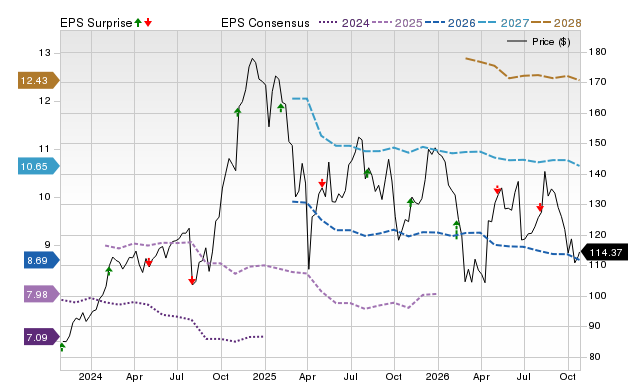Toggle the 2025 consensus legend entry
The width and height of the screenshot is (640, 382).
(397, 23)
